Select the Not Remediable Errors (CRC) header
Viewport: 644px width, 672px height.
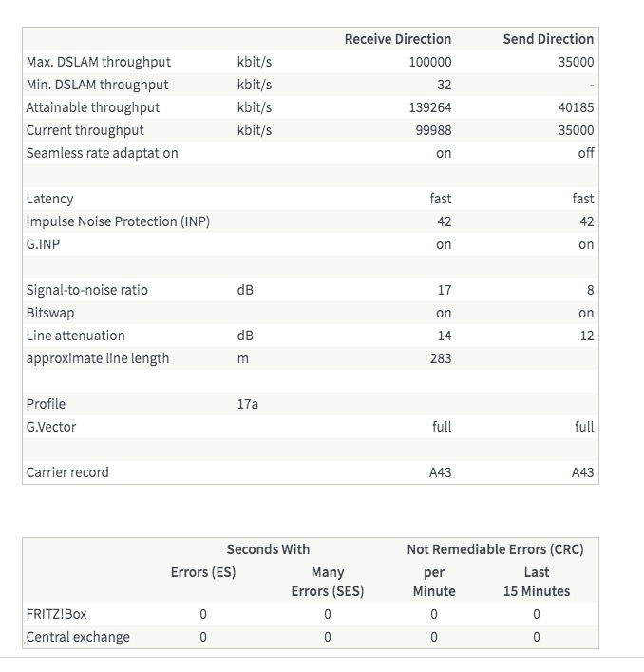pyautogui.click(x=495, y=549)
